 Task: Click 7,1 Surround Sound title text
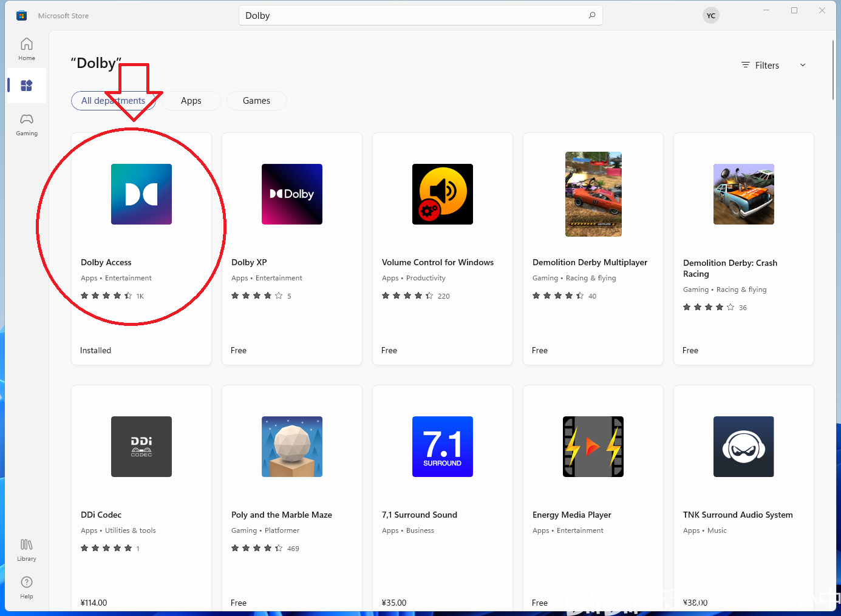click(x=420, y=515)
